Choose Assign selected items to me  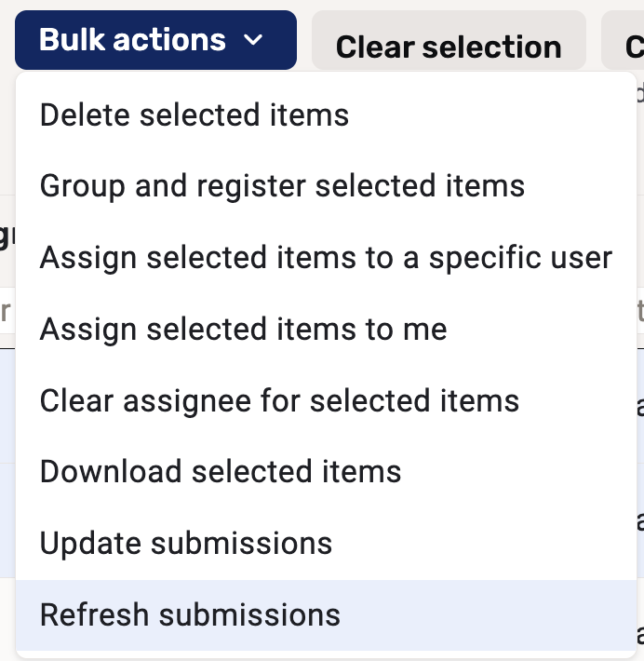(243, 329)
